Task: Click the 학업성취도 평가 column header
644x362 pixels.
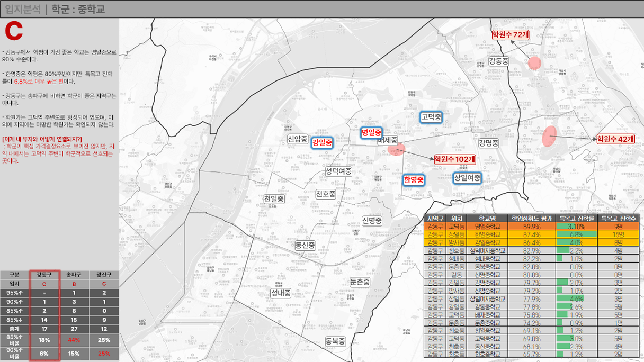Action: click(x=531, y=219)
